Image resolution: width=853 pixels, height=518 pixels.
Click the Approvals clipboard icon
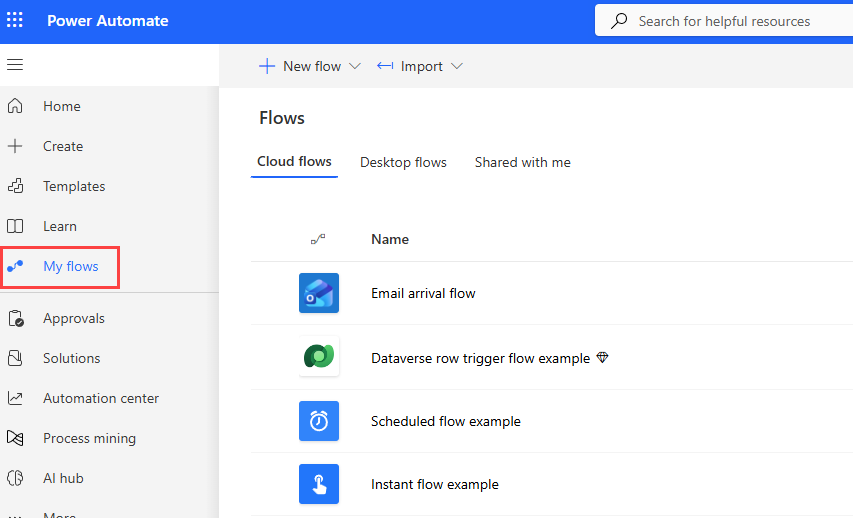click(16, 318)
